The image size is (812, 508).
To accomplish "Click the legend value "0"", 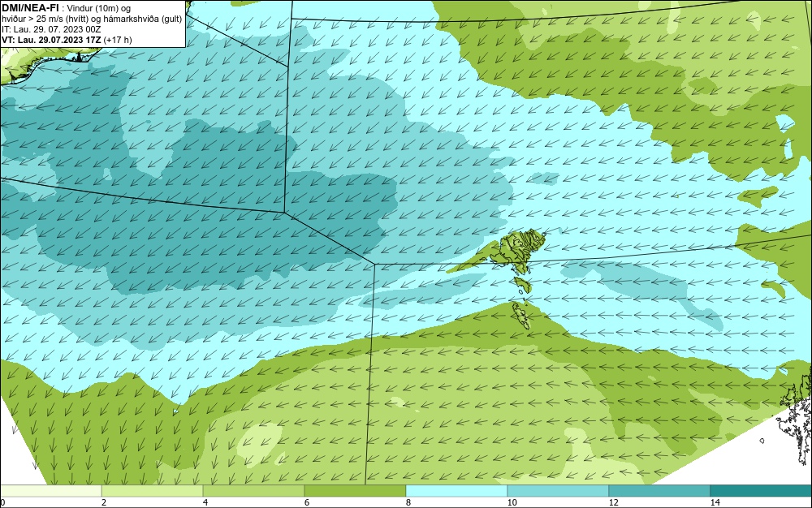I will pyautogui.click(x=2, y=503).
